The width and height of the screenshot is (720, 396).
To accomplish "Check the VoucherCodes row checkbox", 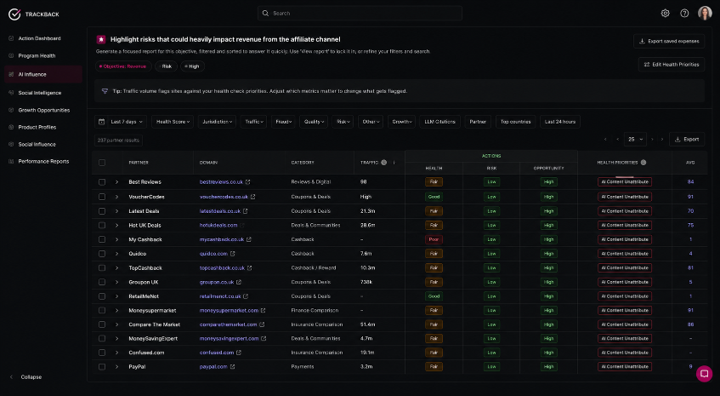I will (x=102, y=197).
